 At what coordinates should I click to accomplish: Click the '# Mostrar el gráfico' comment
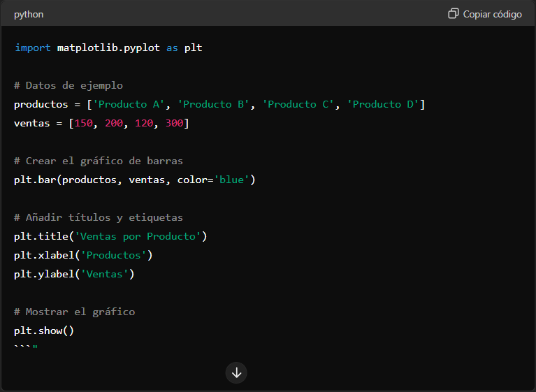click(x=75, y=312)
